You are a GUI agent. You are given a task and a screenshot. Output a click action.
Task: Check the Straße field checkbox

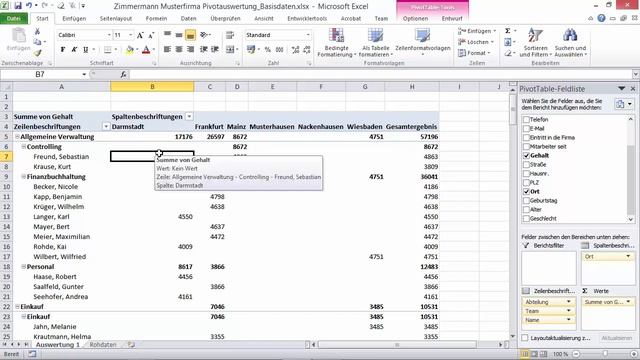pos(526,164)
